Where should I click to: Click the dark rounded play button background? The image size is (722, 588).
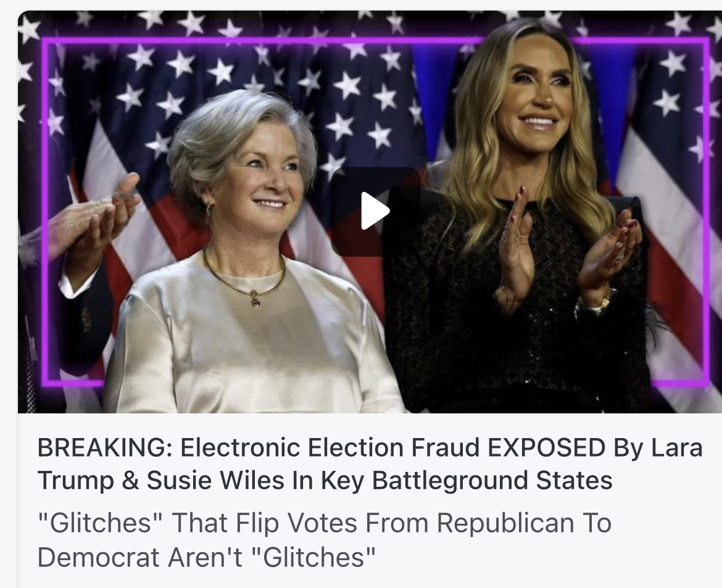[376, 212]
